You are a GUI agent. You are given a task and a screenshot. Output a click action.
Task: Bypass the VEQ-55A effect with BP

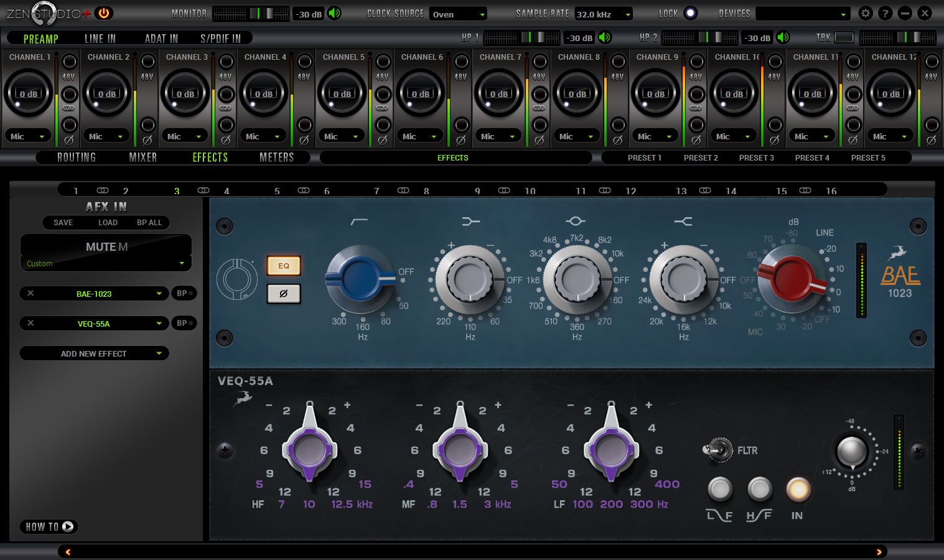pos(184,324)
